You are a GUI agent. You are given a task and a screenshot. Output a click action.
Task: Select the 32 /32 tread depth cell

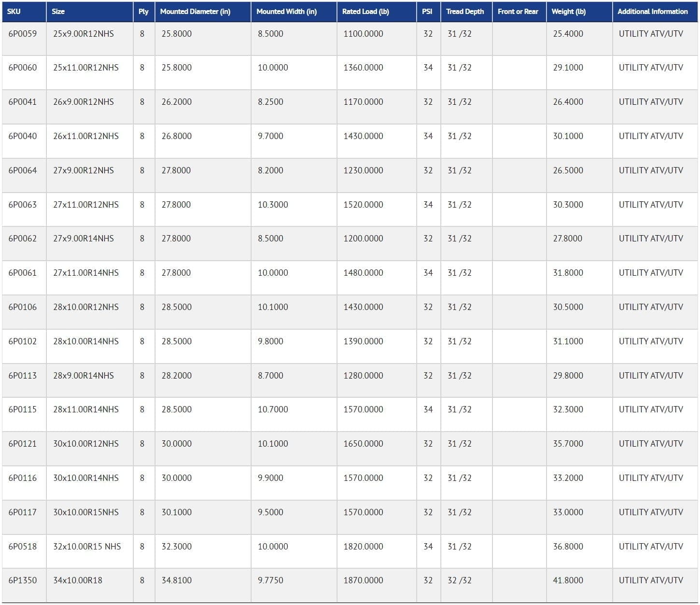click(459, 580)
